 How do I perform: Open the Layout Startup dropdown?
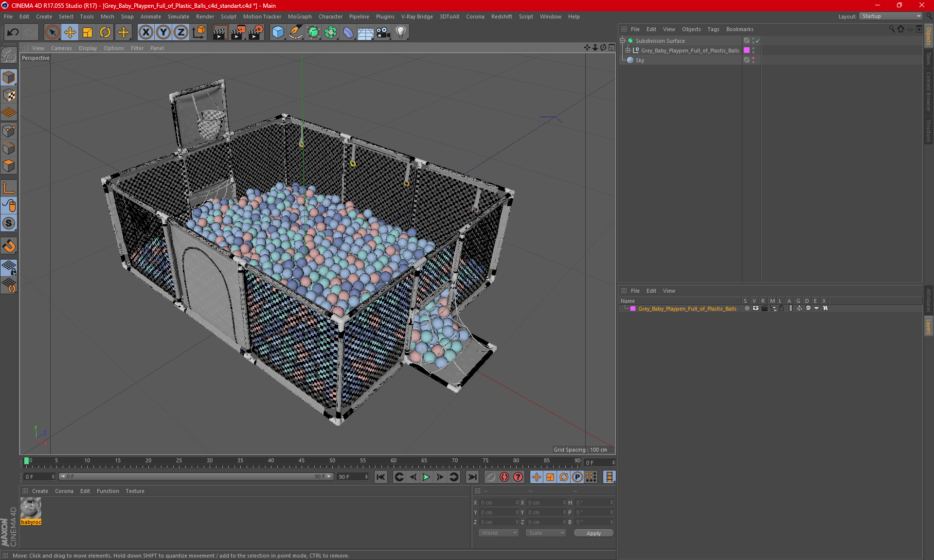(891, 17)
